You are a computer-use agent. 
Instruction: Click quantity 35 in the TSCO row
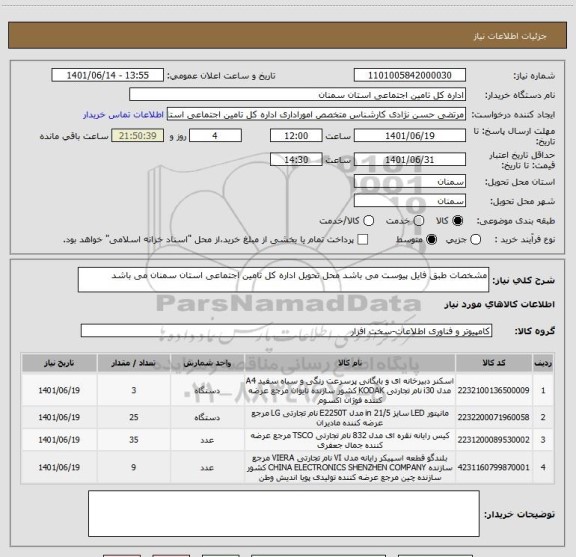point(134,440)
